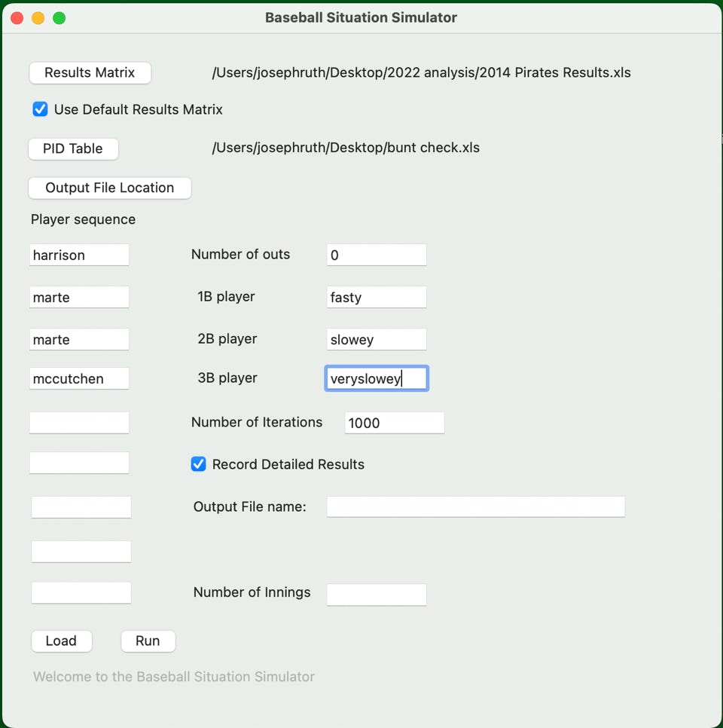Select the harrison player sequence field
The width and height of the screenshot is (723, 728).
[x=79, y=255]
